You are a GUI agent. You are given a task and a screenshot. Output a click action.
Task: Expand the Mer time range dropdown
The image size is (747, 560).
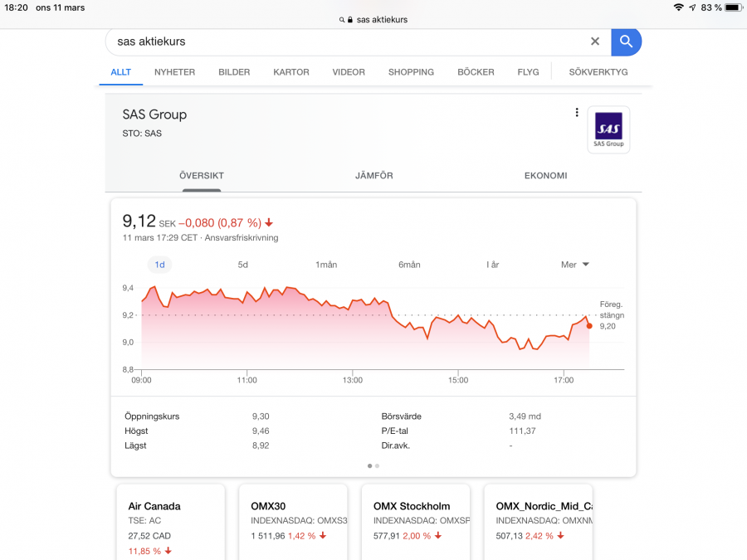tap(574, 265)
